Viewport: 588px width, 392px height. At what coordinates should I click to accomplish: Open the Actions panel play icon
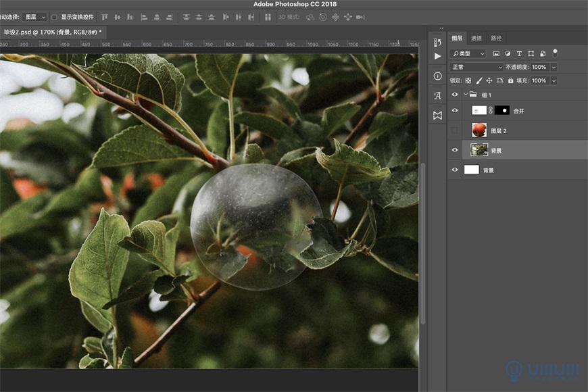click(437, 56)
